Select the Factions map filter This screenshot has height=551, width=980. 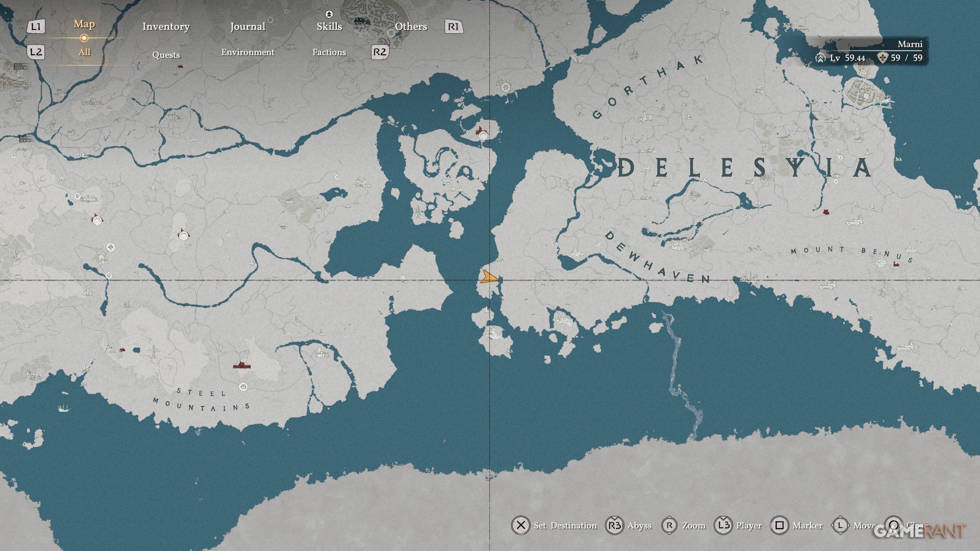[329, 52]
